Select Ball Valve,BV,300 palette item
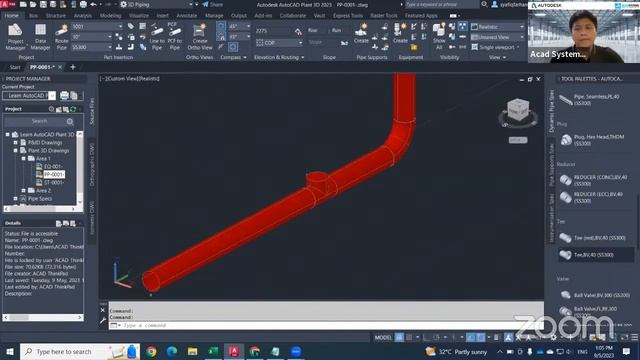Screen dimensions: 640x360 click(595, 295)
